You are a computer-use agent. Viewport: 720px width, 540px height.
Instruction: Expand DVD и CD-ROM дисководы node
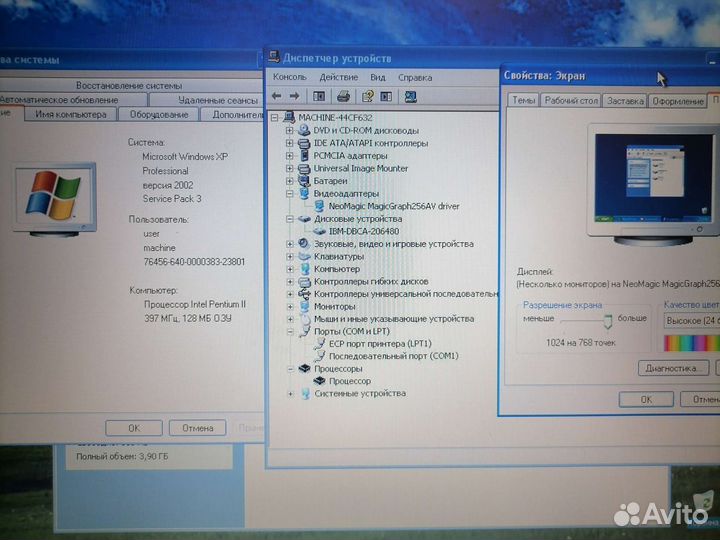pyautogui.click(x=289, y=130)
